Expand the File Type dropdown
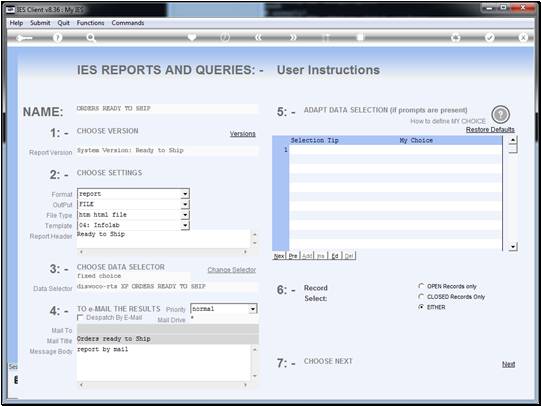This screenshot has height=406, width=541. coord(185,215)
